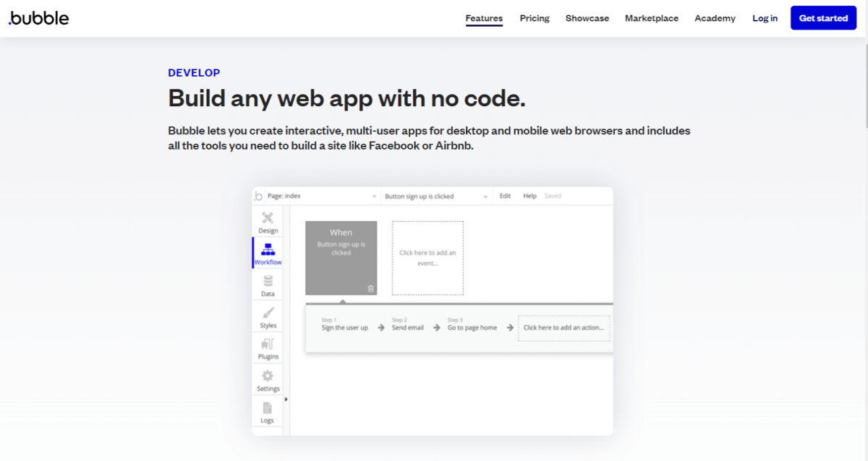Screen dimensions: 868x461
Task: Open the Design tab icon in editor sidebar
Action: 268,218
